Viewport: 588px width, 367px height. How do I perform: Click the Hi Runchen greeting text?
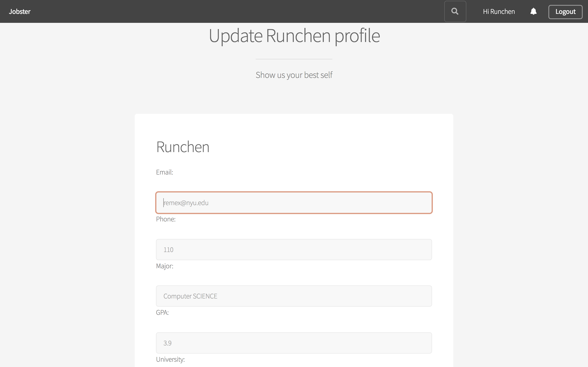tap(499, 11)
